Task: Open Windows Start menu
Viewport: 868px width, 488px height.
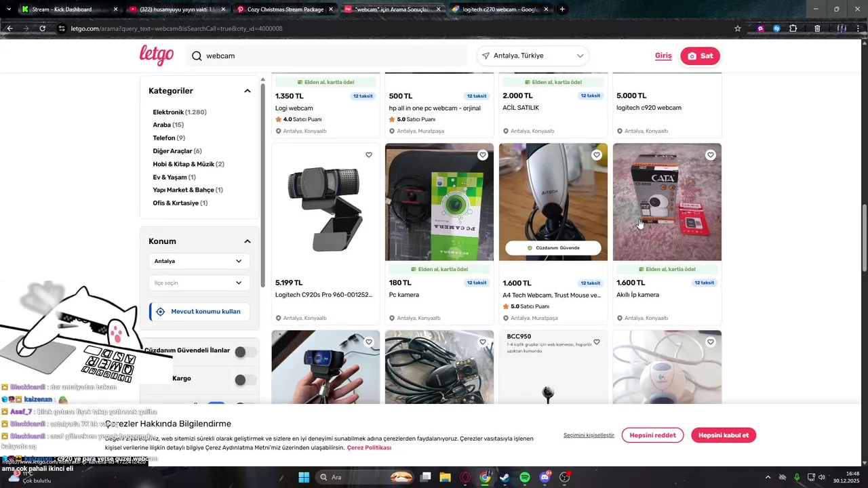Action: click(x=304, y=477)
